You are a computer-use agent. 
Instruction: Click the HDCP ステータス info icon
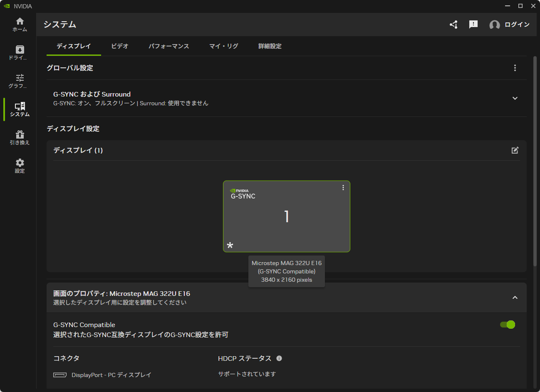pos(279,358)
